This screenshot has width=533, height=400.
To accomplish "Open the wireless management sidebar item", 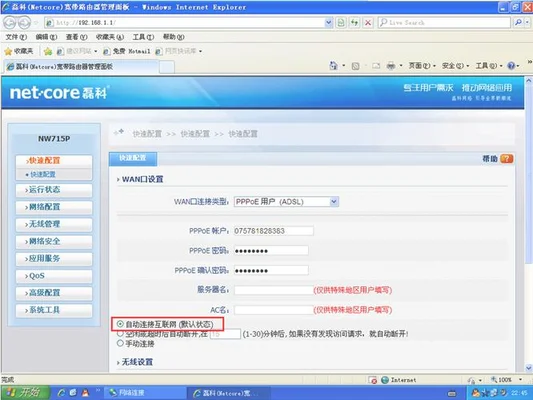I will tap(54, 224).
